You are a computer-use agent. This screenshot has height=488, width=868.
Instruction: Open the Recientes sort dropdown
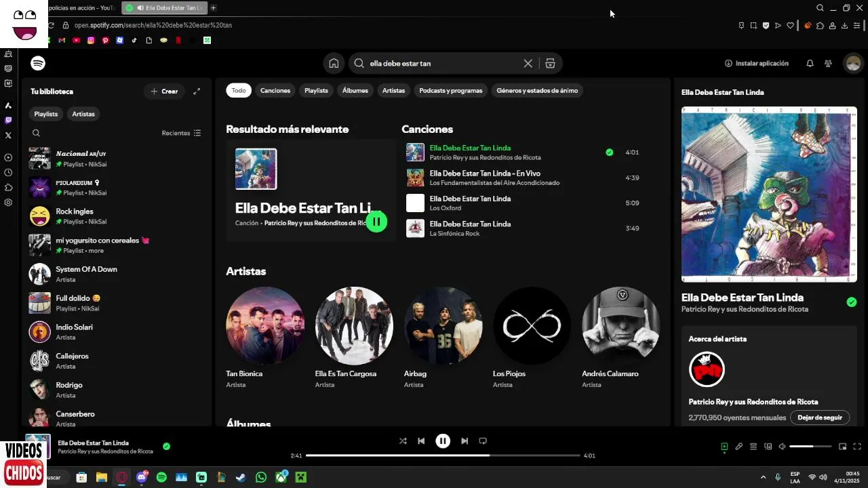(181, 133)
